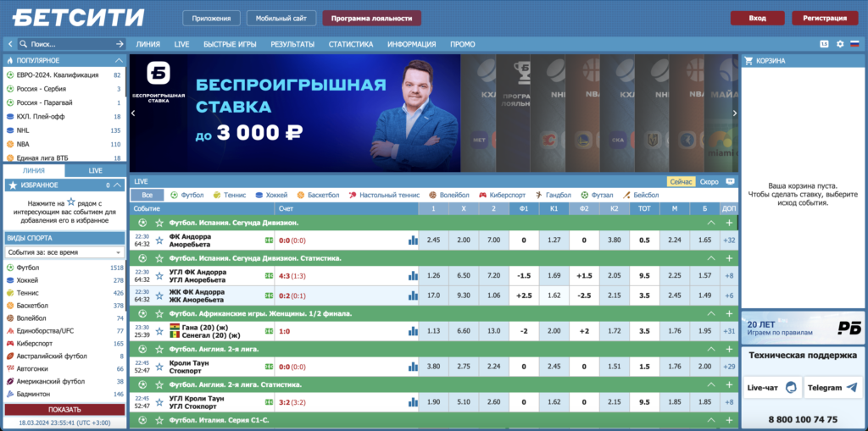868x431 pixels.
Task: Click the 1.5 odds format icon
Action: [x=824, y=44]
